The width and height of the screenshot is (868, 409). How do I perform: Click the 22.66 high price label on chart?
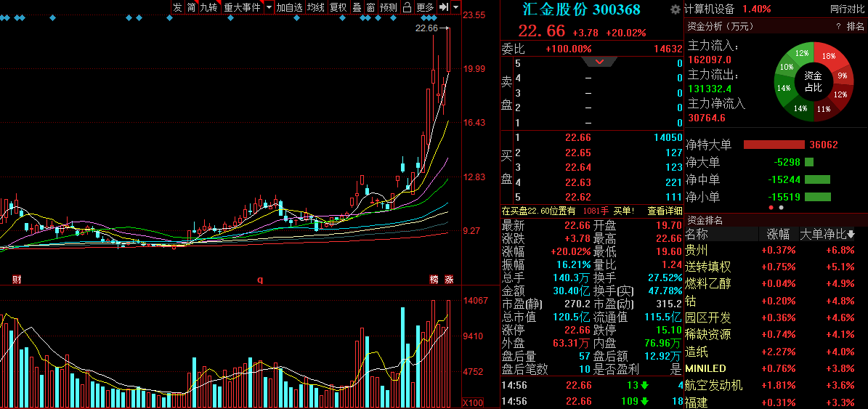(x=427, y=28)
